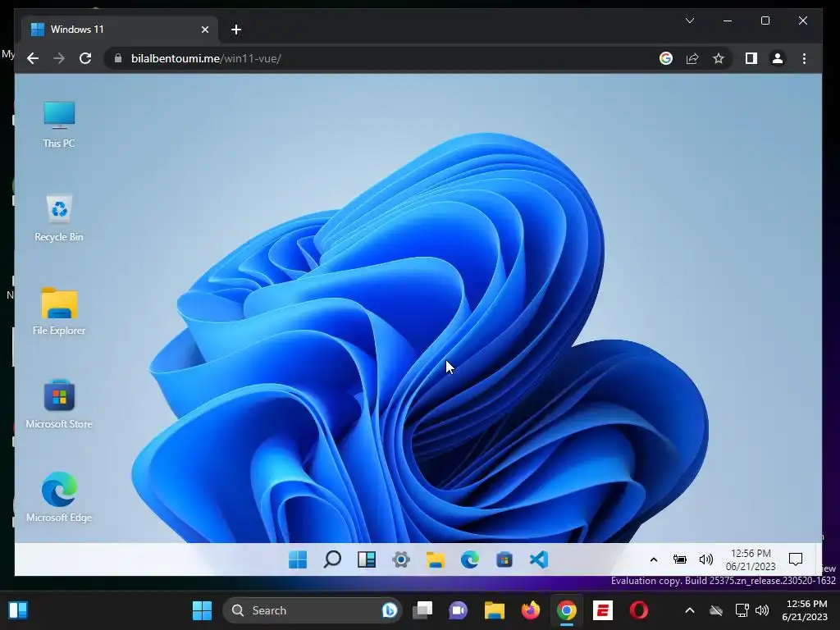View site information lock icon
The height and width of the screenshot is (630, 840).
point(118,58)
